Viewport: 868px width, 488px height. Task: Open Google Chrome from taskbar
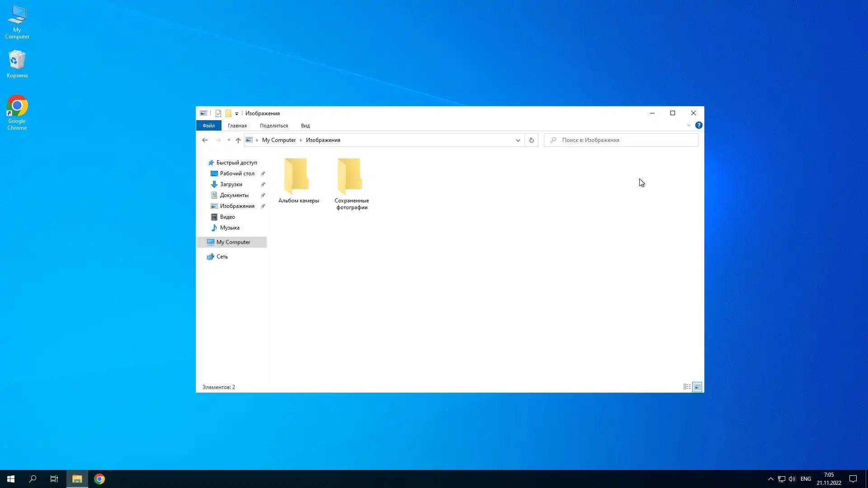(x=99, y=479)
